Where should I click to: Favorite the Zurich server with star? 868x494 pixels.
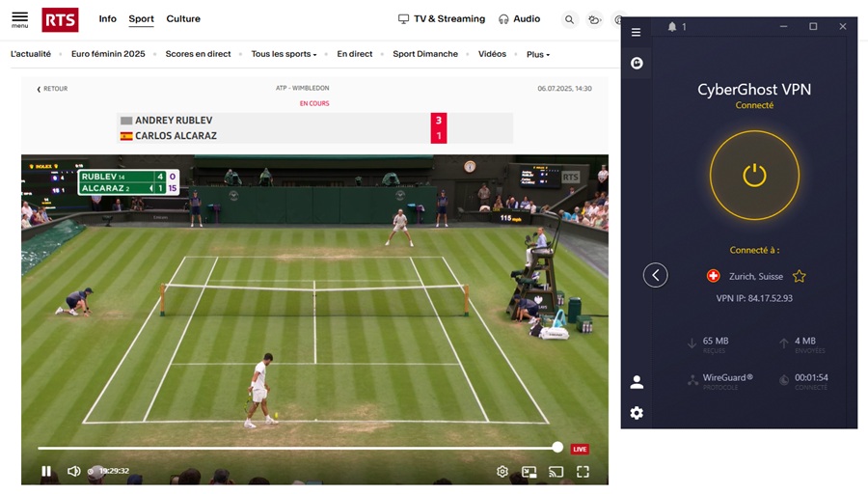[x=799, y=276]
